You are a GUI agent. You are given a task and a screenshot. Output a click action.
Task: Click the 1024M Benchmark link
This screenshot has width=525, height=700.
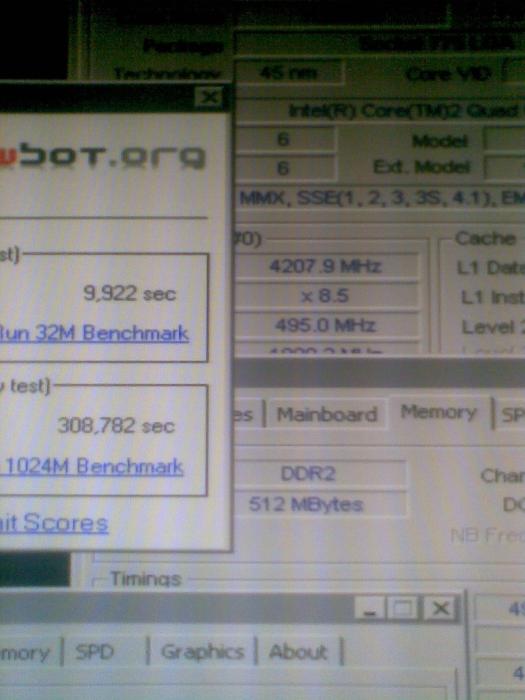point(92,467)
